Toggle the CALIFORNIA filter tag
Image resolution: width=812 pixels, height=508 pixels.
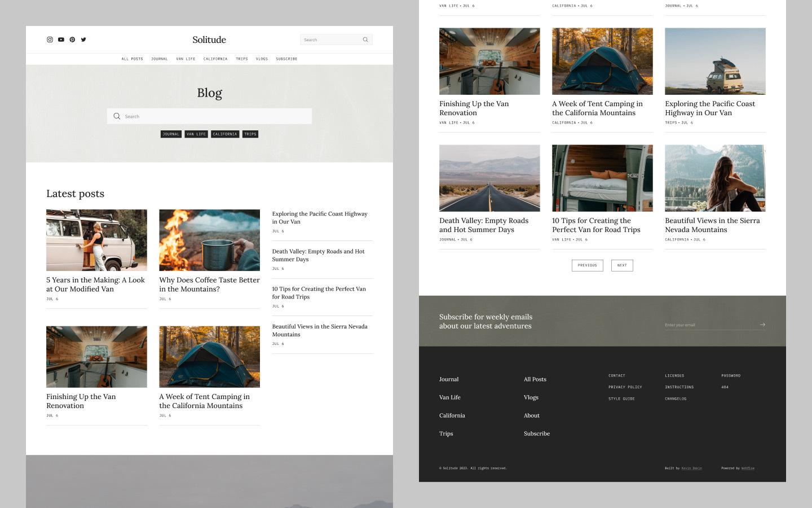point(225,134)
